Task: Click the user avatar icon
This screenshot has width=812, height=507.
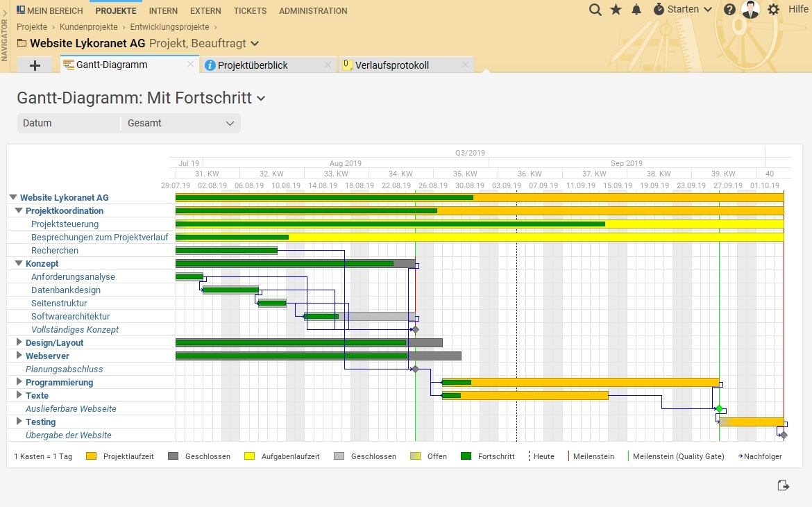Action: click(x=750, y=10)
